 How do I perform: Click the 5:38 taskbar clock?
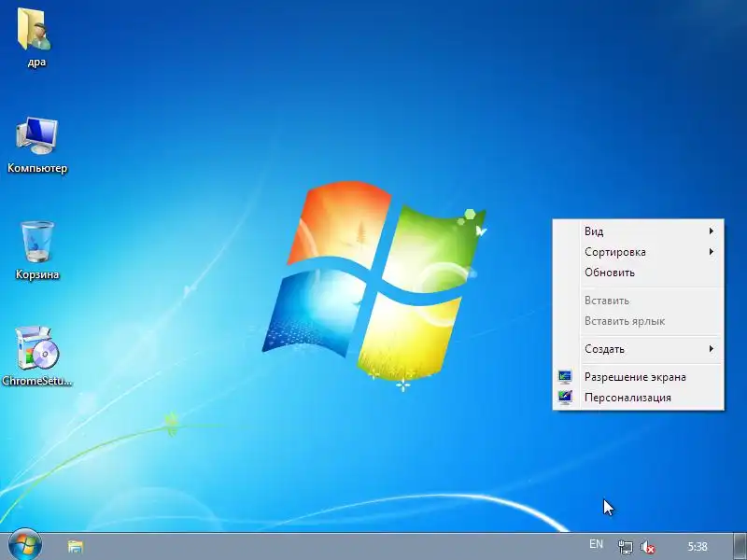[698, 546]
